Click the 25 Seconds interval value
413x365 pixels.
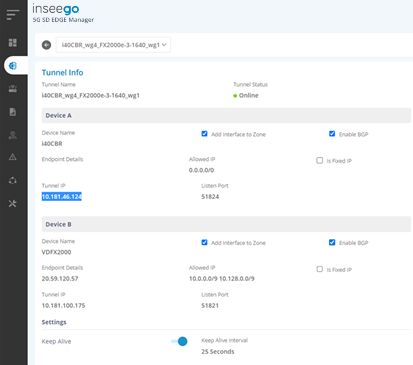[x=218, y=352]
